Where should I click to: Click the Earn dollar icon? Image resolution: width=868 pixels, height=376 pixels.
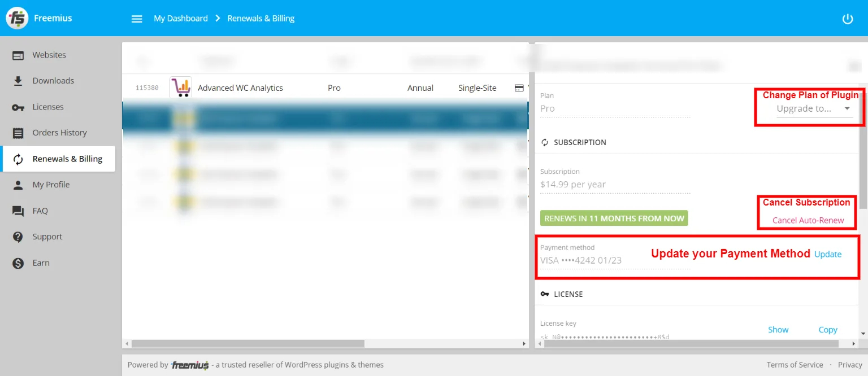18,263
